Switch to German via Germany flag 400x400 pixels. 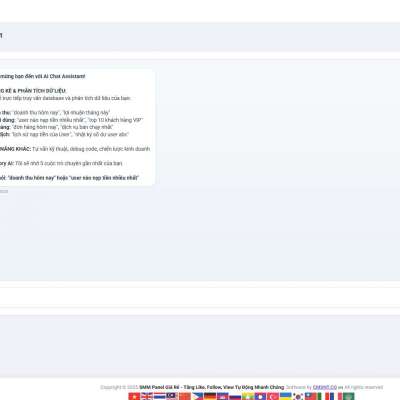click(210, 396)
